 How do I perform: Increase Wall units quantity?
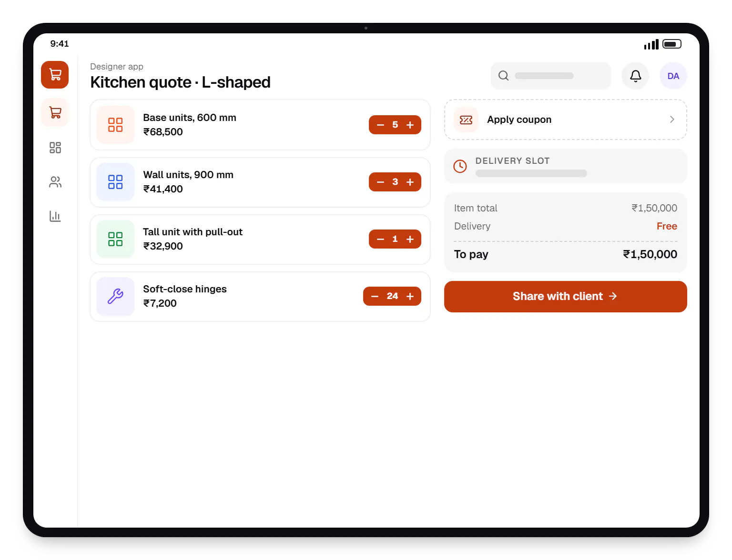coord(410,182)
